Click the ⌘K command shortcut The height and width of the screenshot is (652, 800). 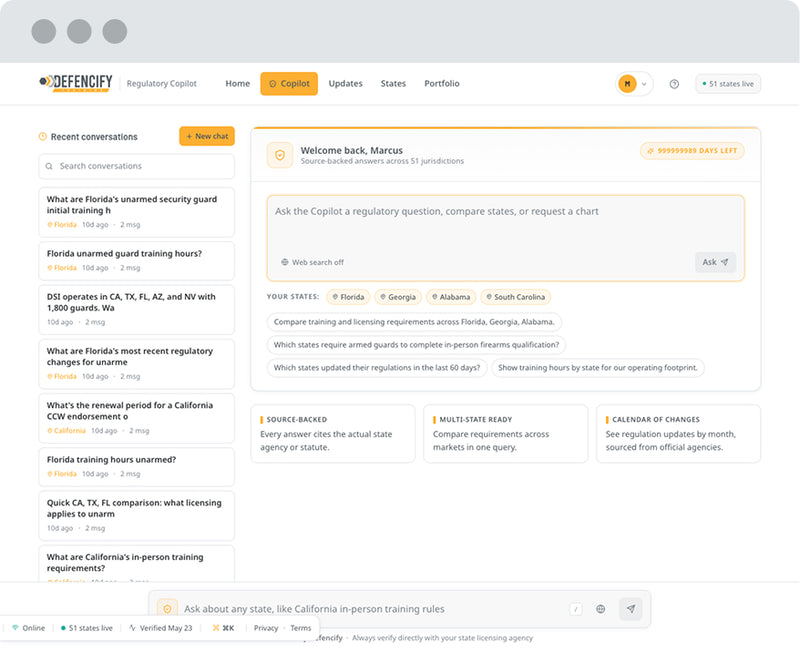pyautogui.click(x=223, y=628)
